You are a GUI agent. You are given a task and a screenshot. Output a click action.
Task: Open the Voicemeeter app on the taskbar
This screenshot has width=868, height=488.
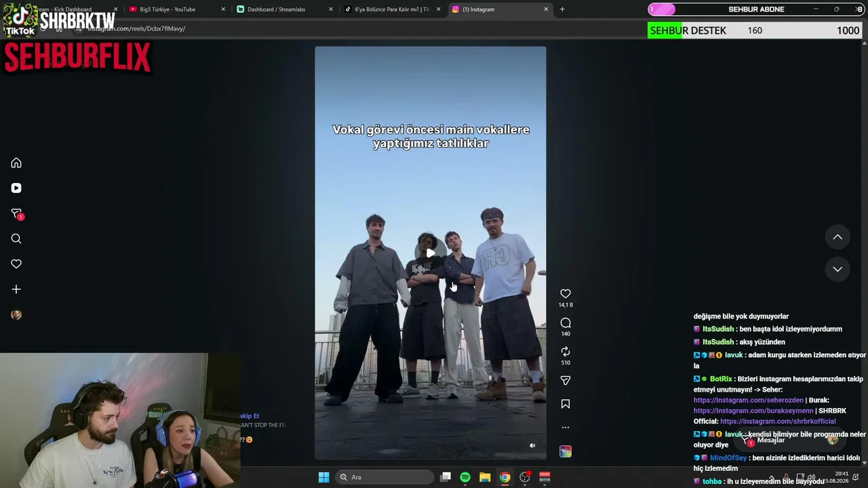coord(545,477)
